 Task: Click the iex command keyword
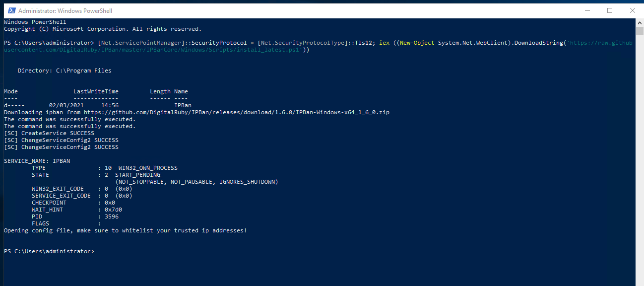coord(384,43)
